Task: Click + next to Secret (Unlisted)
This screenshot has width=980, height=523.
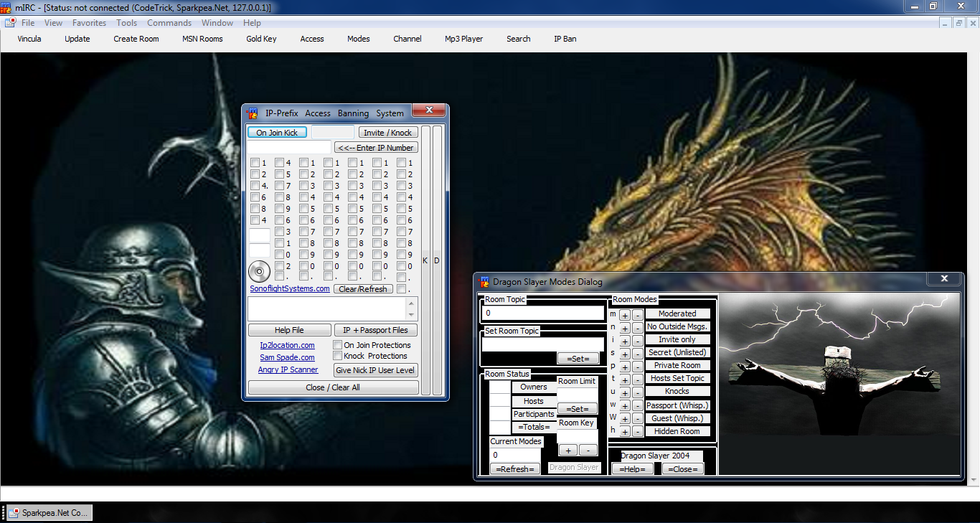Action: click(625, 354)
